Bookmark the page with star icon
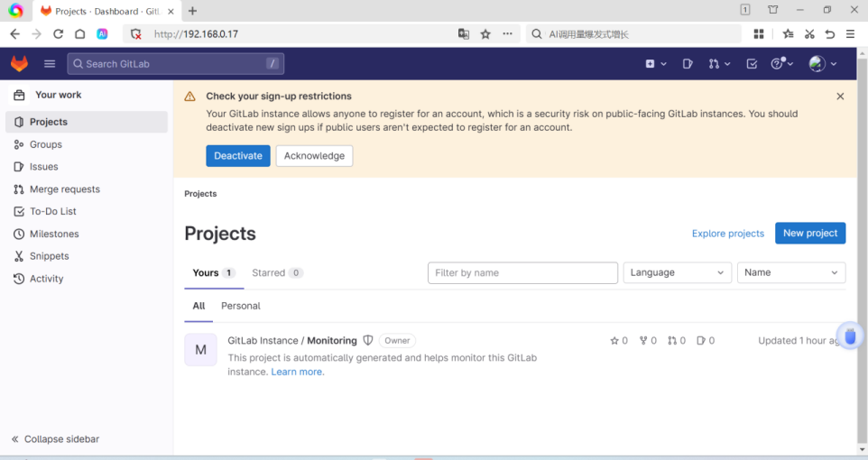This screenshot has width=868, height=460. pyautogui.click(x=485, y=34)
